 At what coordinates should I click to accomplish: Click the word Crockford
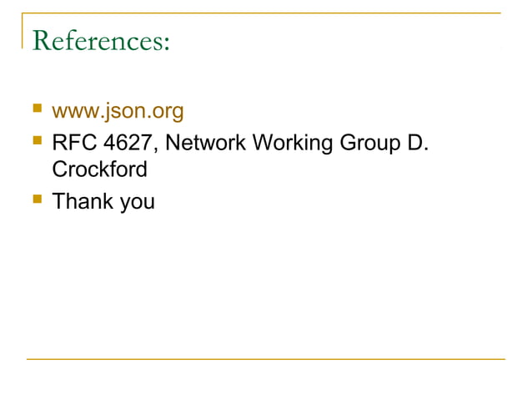tap(99, 169)
